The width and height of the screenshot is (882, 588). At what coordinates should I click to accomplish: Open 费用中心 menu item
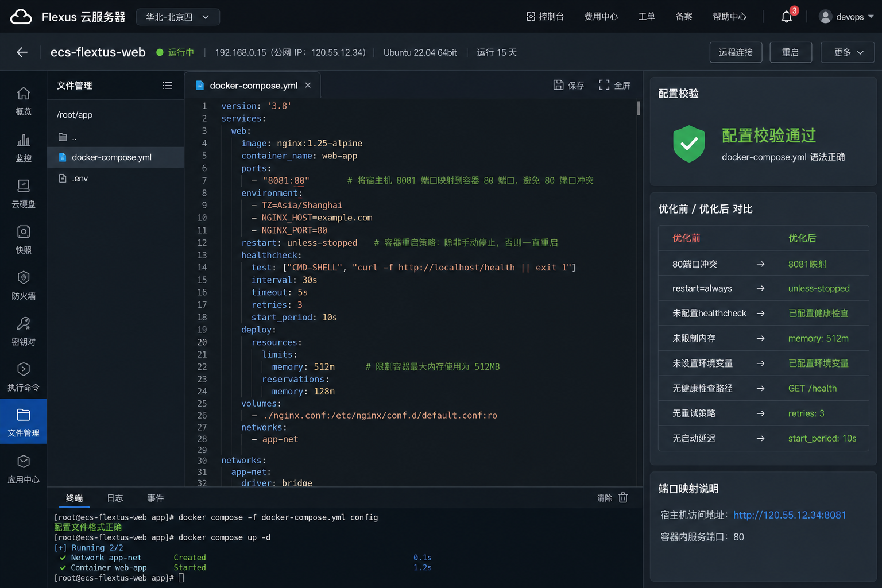601,17
